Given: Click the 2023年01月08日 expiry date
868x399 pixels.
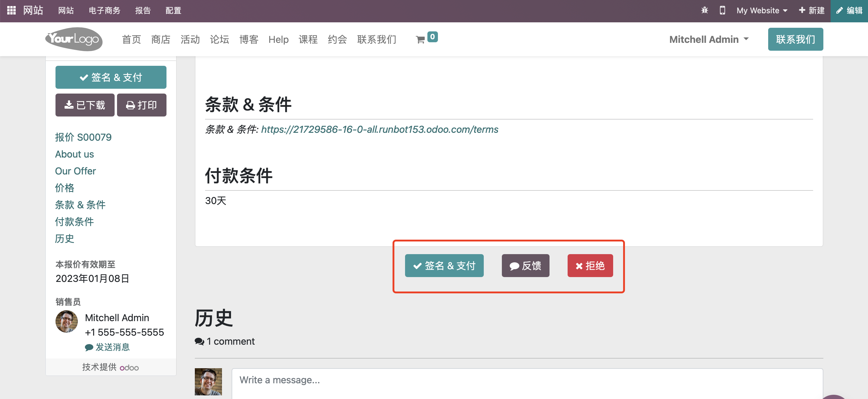Looking at the screenshot, I should [92, 278].
